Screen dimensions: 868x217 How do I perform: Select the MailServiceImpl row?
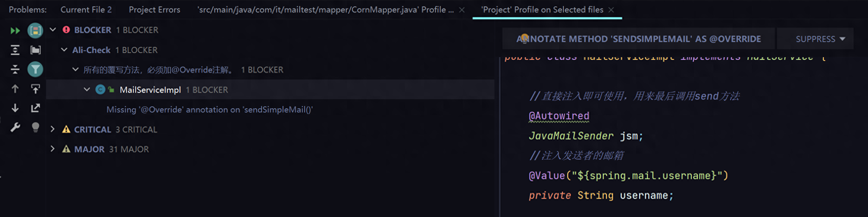tap(271, 90)
